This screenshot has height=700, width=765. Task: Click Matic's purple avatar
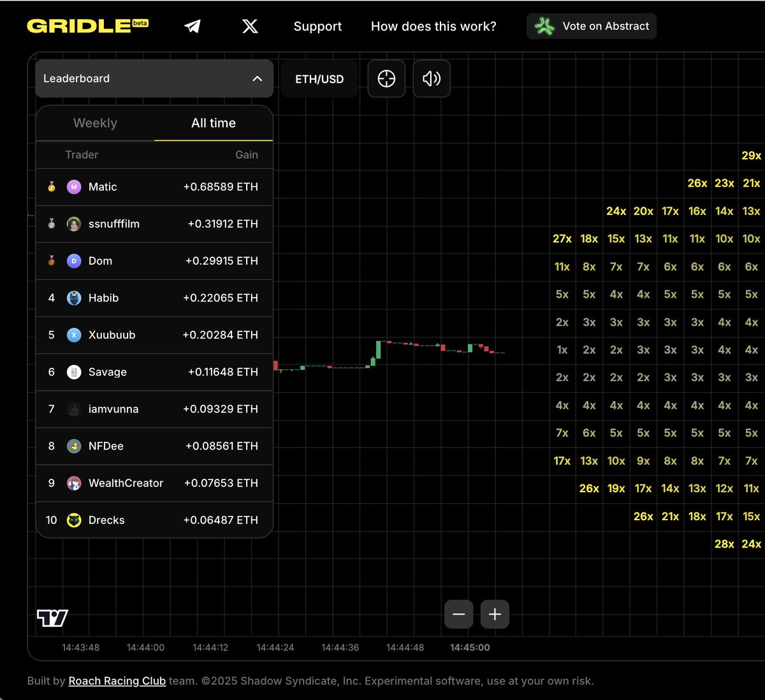point(74,187)
